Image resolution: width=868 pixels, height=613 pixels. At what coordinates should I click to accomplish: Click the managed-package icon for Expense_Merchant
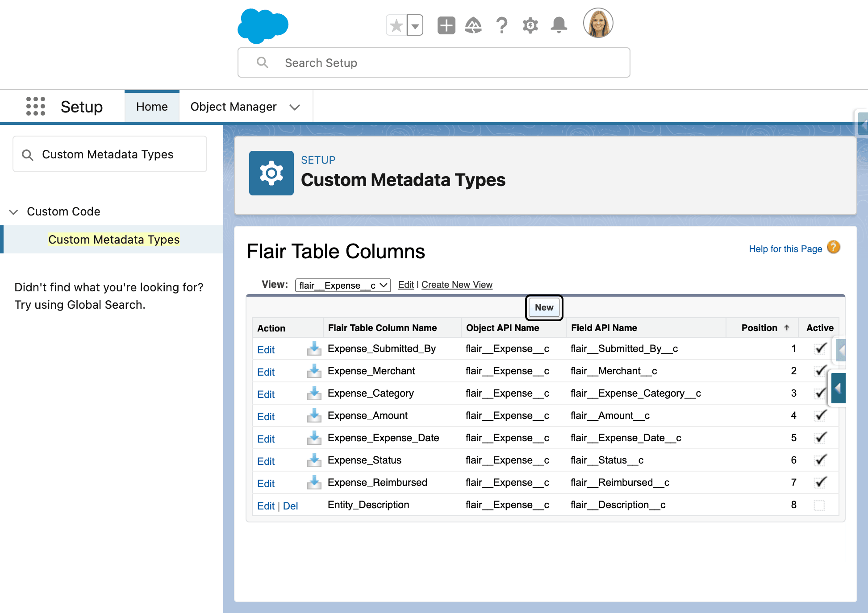[314, 371]
